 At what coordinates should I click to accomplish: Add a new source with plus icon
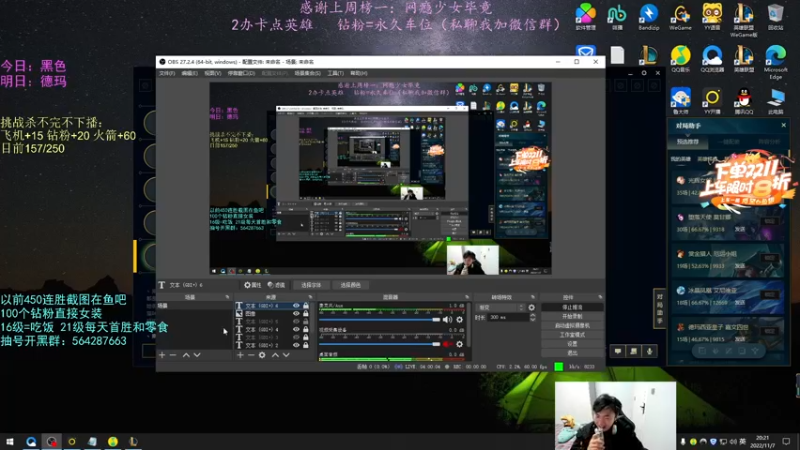point(240,355)
